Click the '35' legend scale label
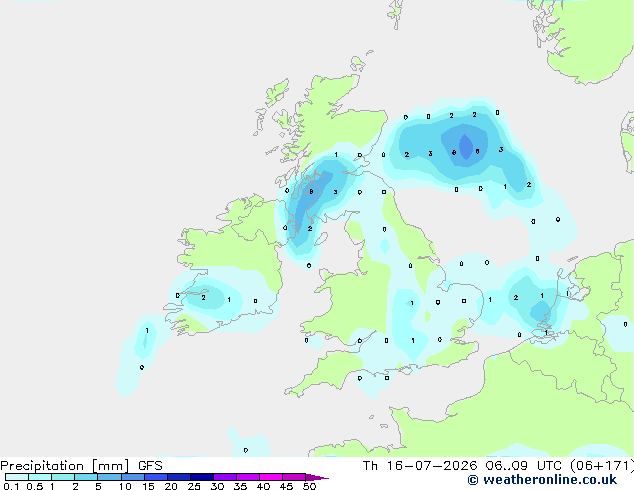Viewport: 634px width, 490px height. point(240,486)
